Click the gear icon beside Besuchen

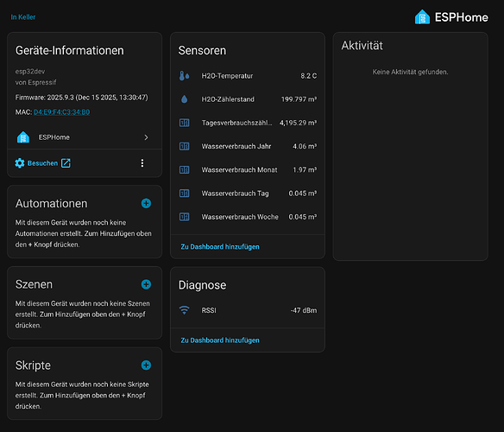[x=20, y=163]
